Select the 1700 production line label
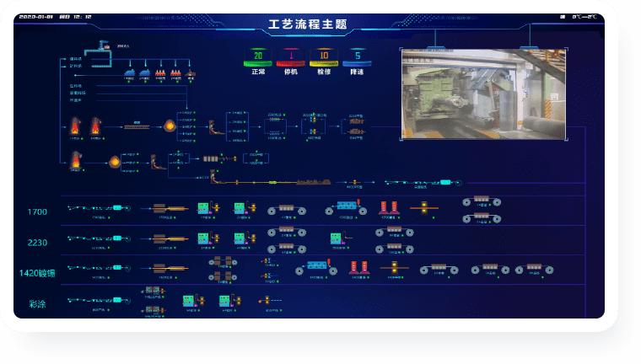641x364 pixels. (x=37, y=212)
